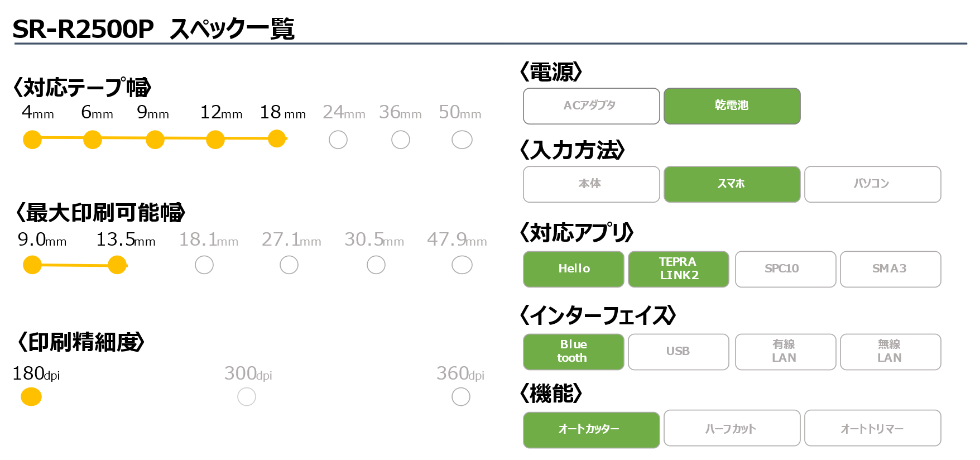Select the 50mm tape width circle

click(x=462, y=140)
